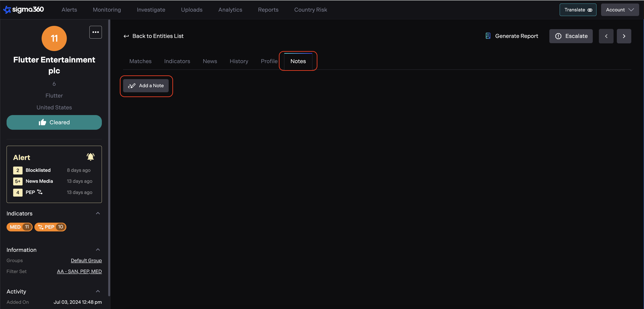The width and height of the screenshot is (644, 309).
Task: Click the MED 11 indicator badge
Action: pyautogui.click(x=19, y=227)
